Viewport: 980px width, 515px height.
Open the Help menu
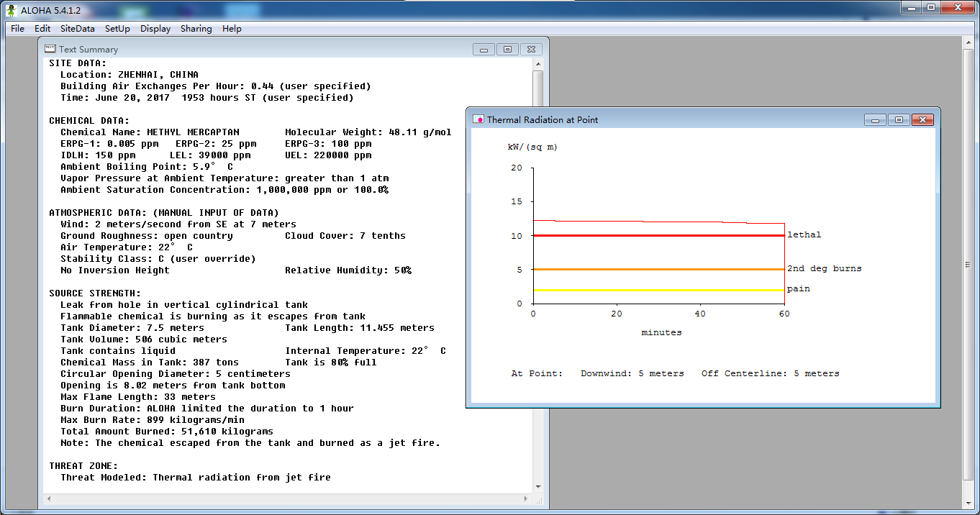tap(232, 29)
